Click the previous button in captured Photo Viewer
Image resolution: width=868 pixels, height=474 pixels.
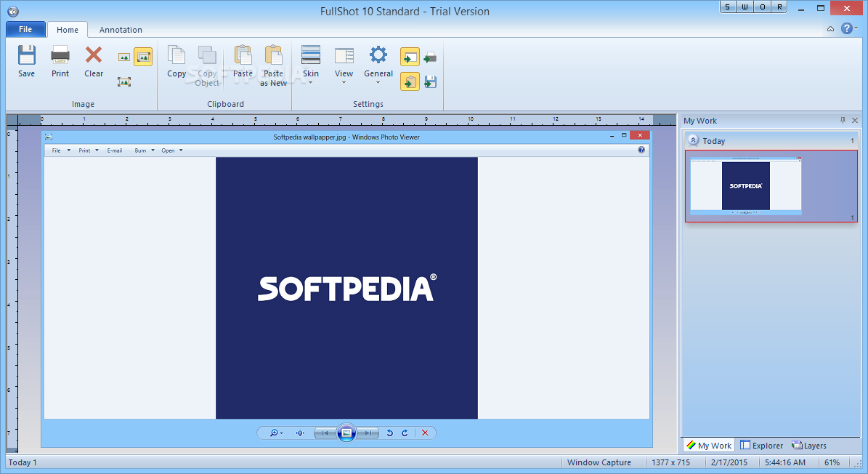(x=325, y=433)
